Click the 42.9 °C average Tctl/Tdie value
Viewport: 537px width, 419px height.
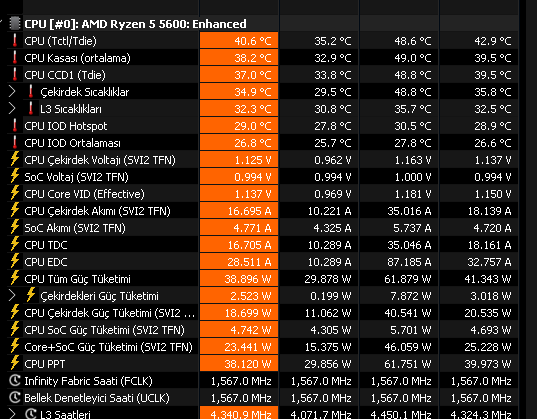pos(493,41)
